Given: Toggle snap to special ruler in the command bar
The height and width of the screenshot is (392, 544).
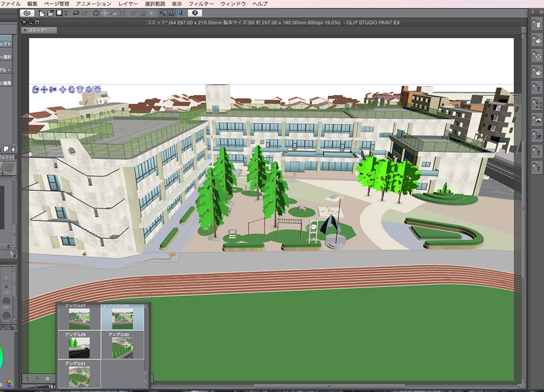Looking at the screenshot, I should [171, 13].
